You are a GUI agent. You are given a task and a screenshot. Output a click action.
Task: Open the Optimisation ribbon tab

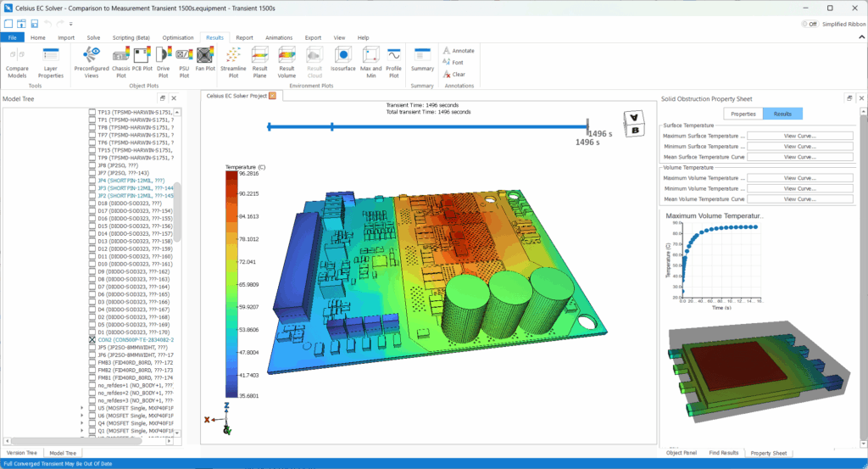pyautogui.click(x=178, y=37)
